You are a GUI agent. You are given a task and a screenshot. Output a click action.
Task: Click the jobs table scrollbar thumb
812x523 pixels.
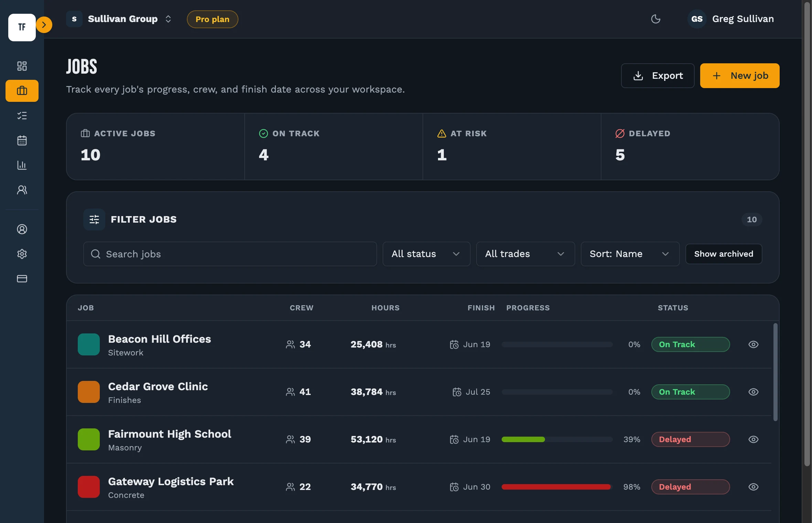pyautogui.click(x=776, y=372)
